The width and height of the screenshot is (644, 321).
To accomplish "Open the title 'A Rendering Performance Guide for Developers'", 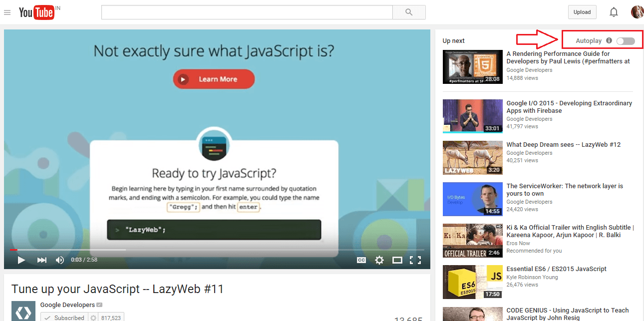I will [568, 57].
